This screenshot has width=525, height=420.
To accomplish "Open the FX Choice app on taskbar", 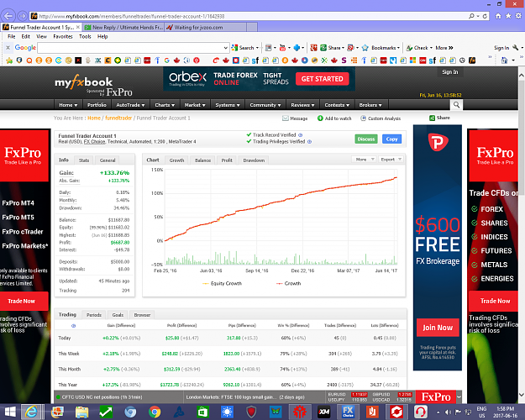I will click(348, 412).
